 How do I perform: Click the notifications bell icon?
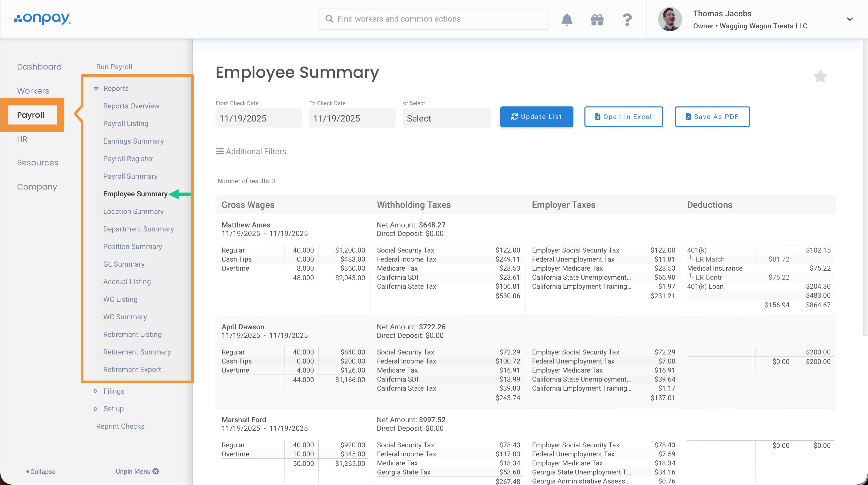click(567, 20)
